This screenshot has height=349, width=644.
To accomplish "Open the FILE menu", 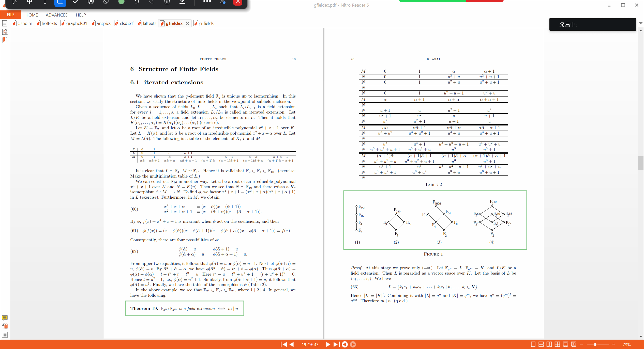I will tap(10, 15).
